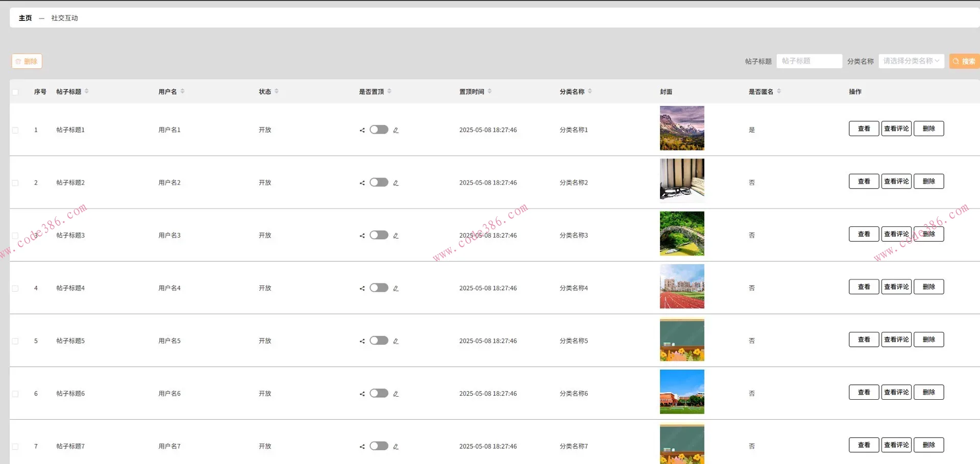
Task: Toggle the pin switch in row 7
Action: point(379,446)
